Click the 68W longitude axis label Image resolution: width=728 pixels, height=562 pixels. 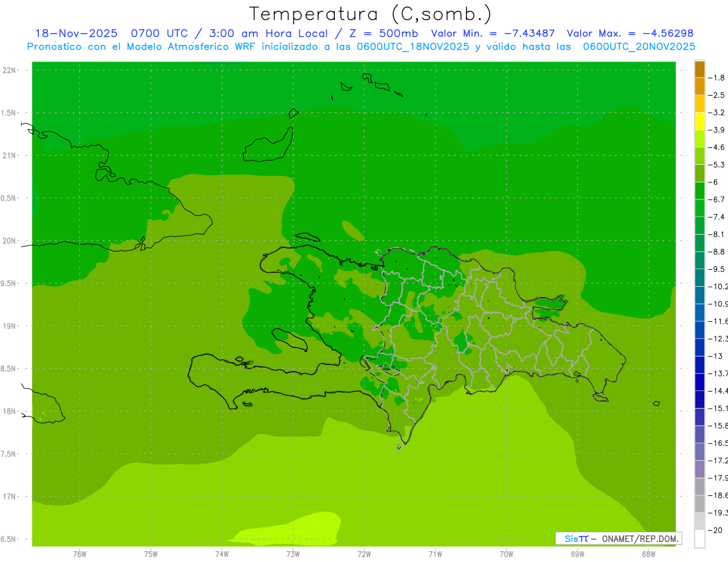[x=649, y=554]
